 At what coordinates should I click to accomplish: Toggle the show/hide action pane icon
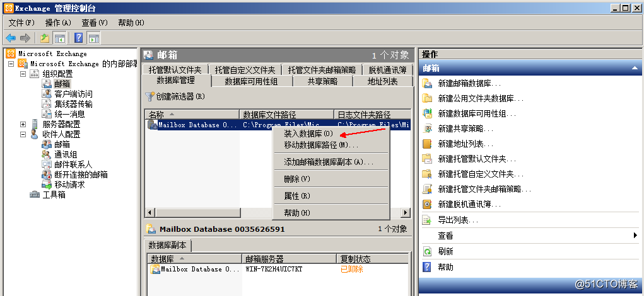93,38
